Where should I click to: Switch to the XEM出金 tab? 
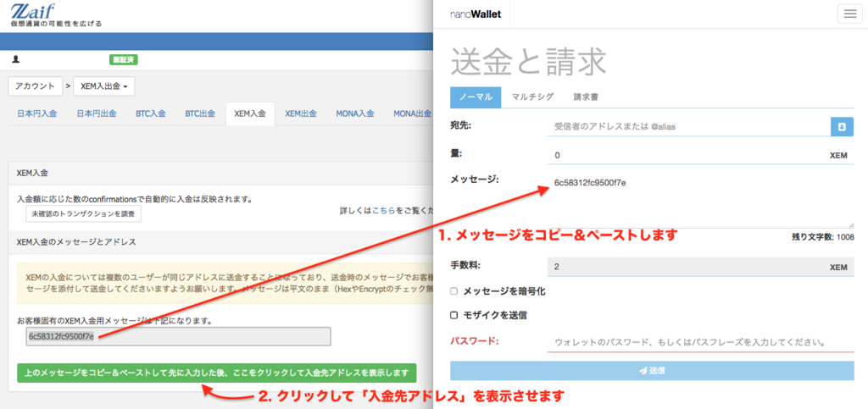click(x=301, y=113)
